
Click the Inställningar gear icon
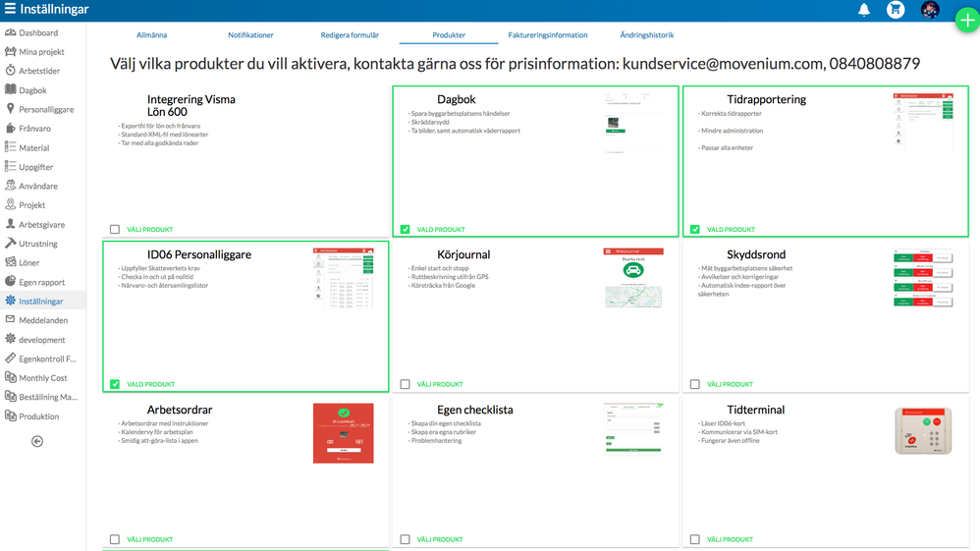coord(11,301)
